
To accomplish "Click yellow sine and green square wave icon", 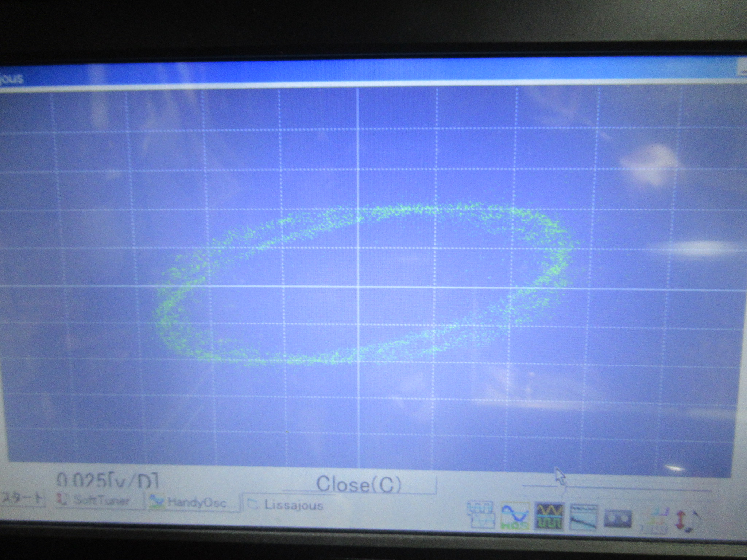I will [550, 516].
